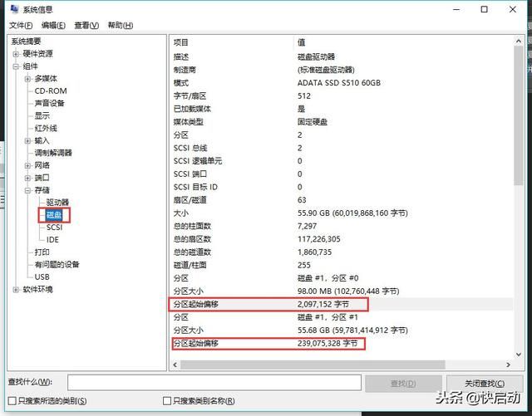Expand the 端口 tree node
532x416 pixels.
tap(27, 178)
